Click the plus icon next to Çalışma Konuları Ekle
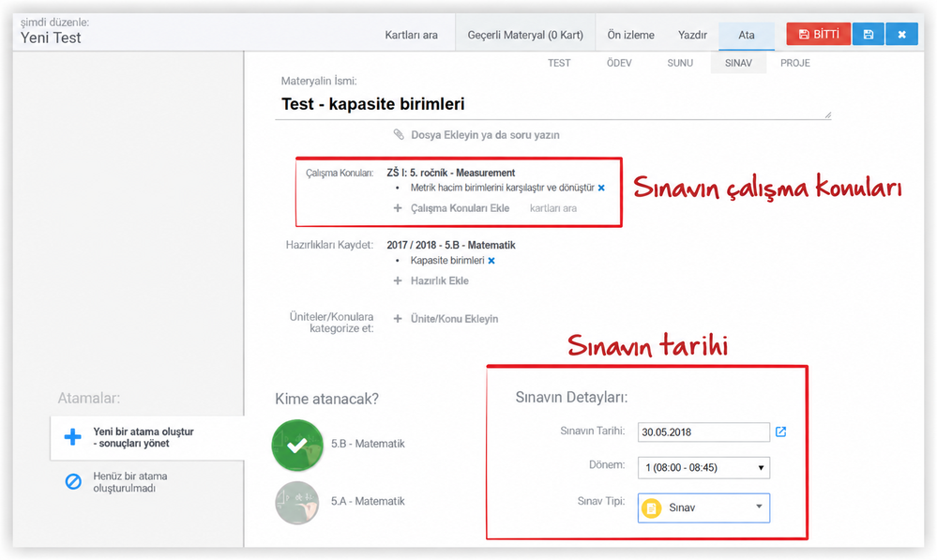The height and width of the screenshot is (560, 937). click(398, 208)
